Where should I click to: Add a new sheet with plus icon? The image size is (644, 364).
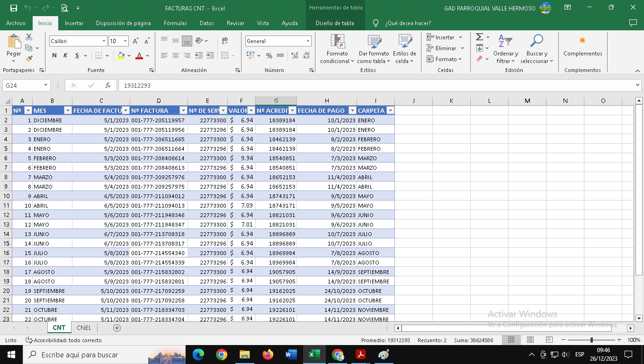117,328
